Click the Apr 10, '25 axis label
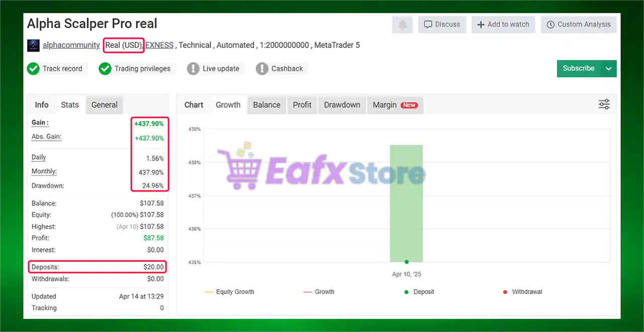This screenshot has width=644, height=332. pyautogui.click(x=407, y=275)
